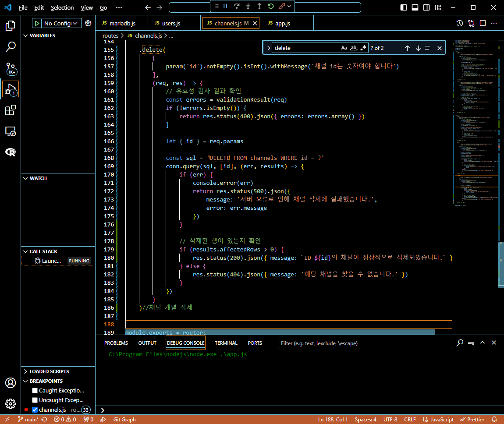Screen dimensions: 504x424
Task: Start debugging with the green play button
Action: click(x=37, y=23)
